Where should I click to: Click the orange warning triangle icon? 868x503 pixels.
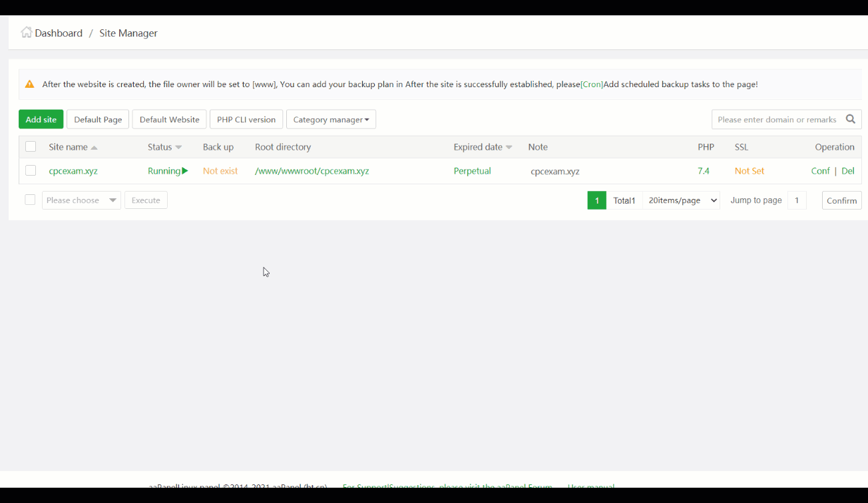pos(29,84)
